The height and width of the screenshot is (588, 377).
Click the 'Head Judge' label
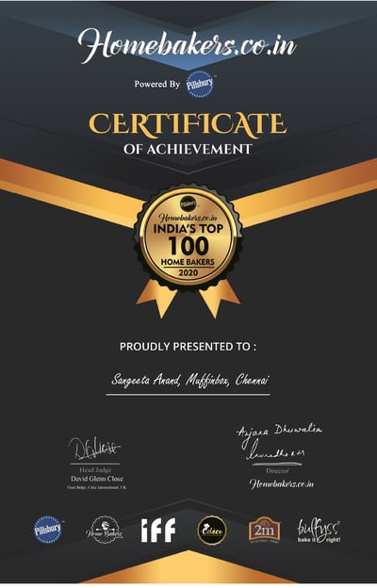(x=95, y=470)
